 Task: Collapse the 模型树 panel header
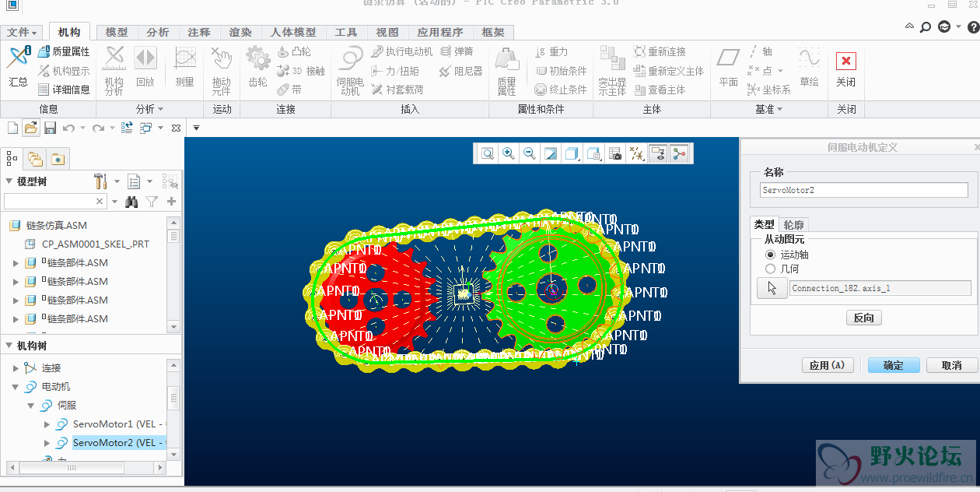(x=9, y=181)
